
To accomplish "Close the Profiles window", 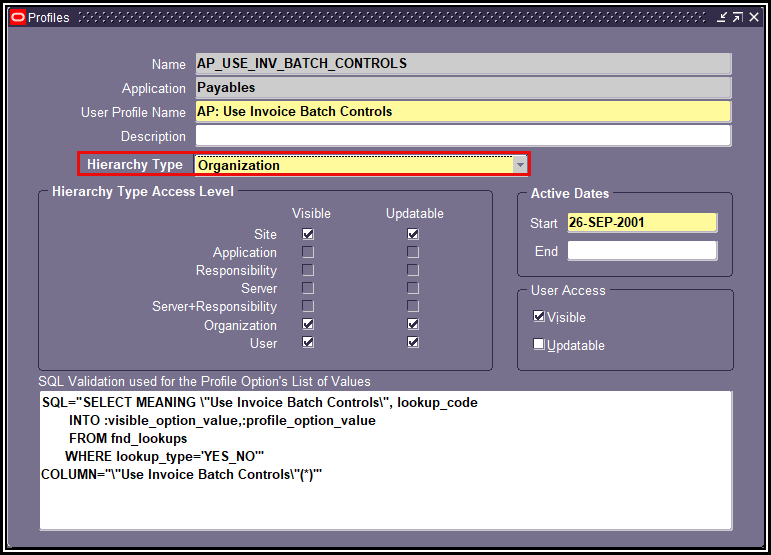I will (x=754, y=18).
